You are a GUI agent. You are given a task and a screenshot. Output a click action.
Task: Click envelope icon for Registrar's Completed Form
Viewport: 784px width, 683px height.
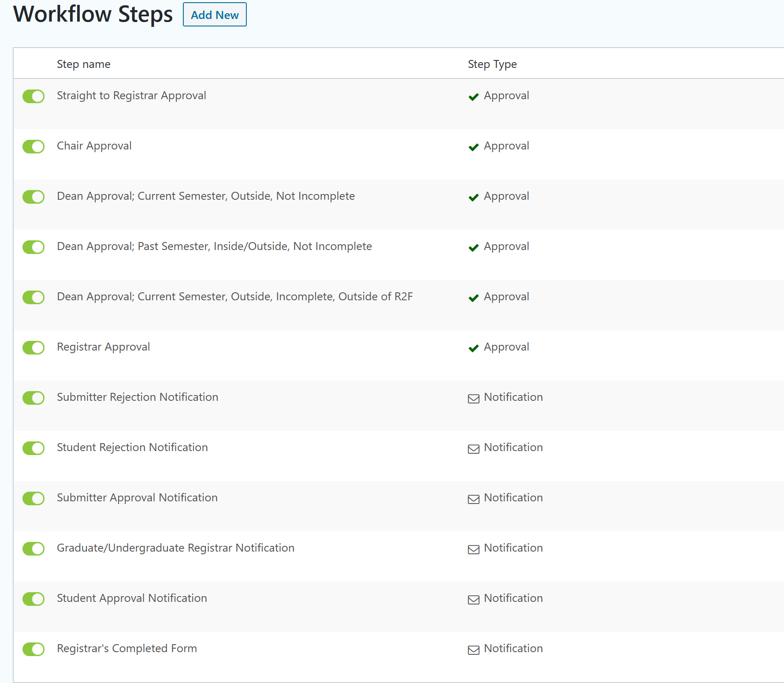point(474,650)
